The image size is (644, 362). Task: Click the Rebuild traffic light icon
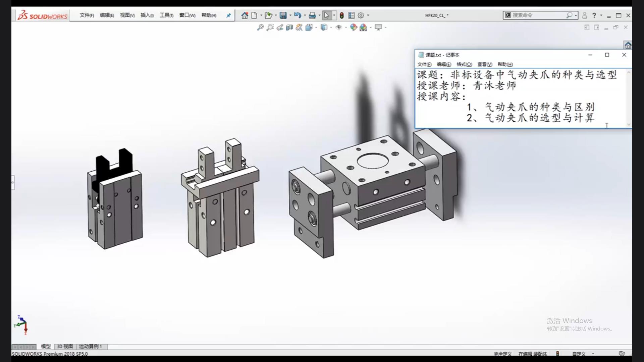point(341,15)
